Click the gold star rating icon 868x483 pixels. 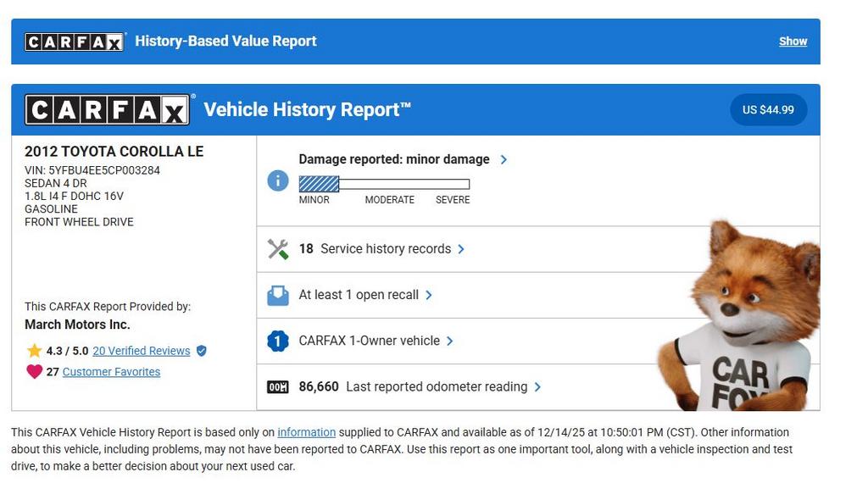tap(34, 351)
